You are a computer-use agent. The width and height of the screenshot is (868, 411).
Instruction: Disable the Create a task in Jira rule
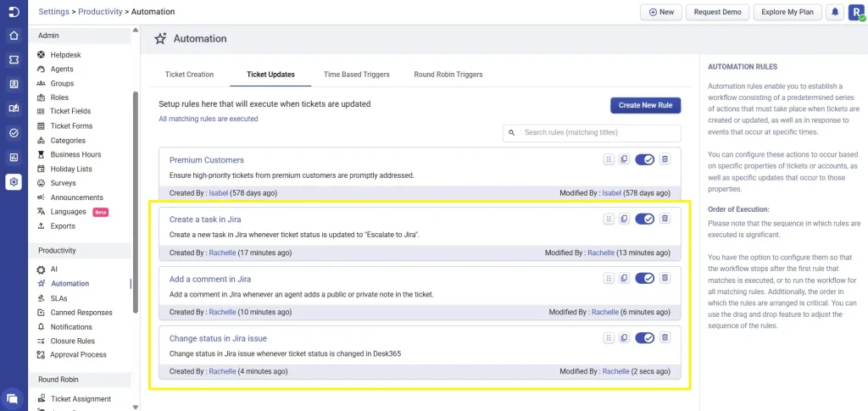tap(645, 219)
